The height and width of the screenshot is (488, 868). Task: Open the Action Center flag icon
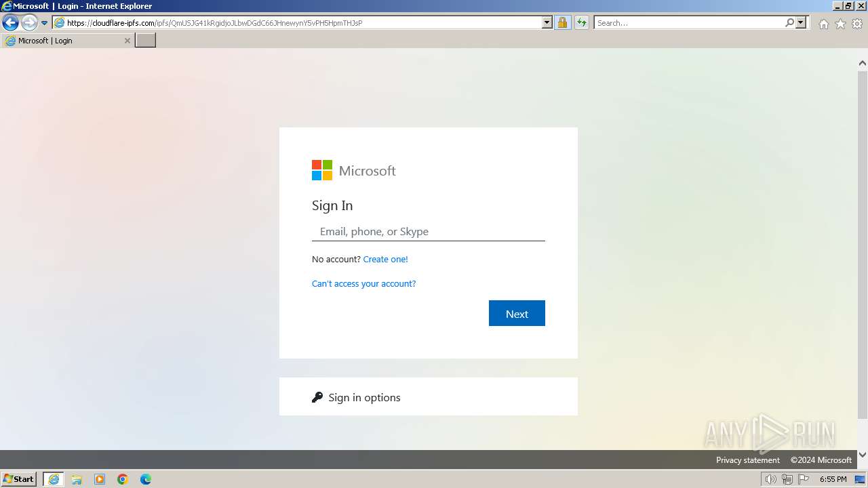804,479
